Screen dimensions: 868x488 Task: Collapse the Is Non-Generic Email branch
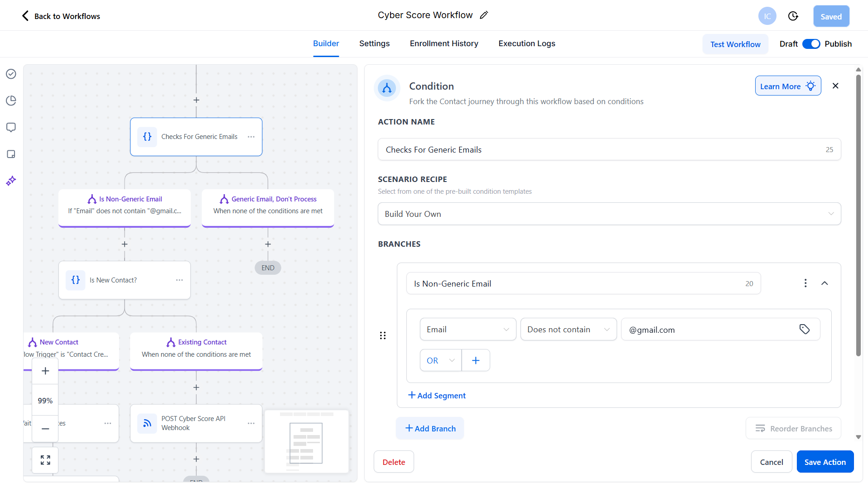[825, 283]
